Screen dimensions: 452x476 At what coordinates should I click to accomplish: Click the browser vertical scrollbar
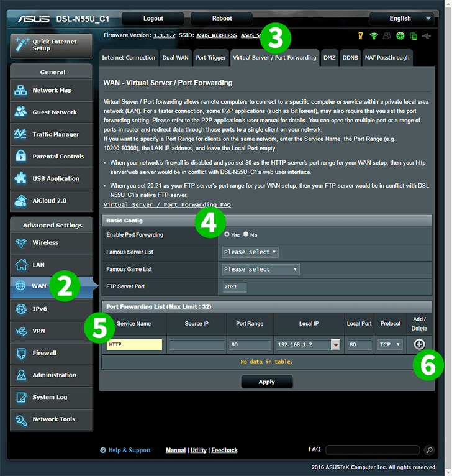coord(448,238)
